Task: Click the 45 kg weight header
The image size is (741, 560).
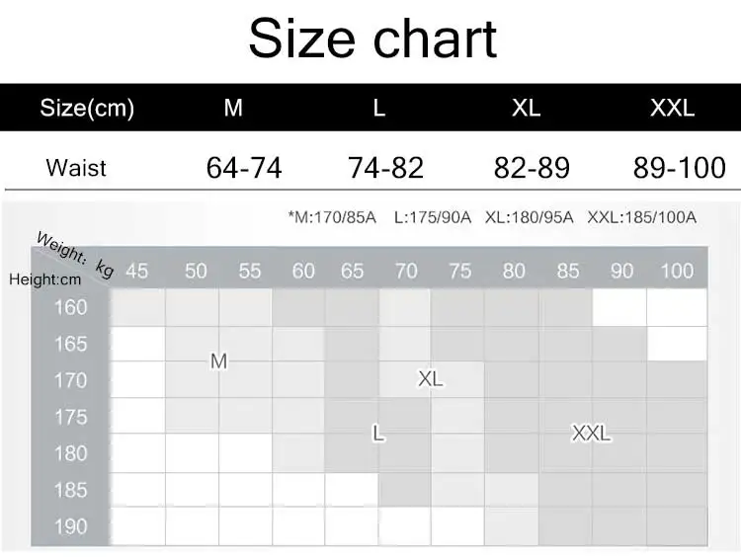Action: (137, 272)
